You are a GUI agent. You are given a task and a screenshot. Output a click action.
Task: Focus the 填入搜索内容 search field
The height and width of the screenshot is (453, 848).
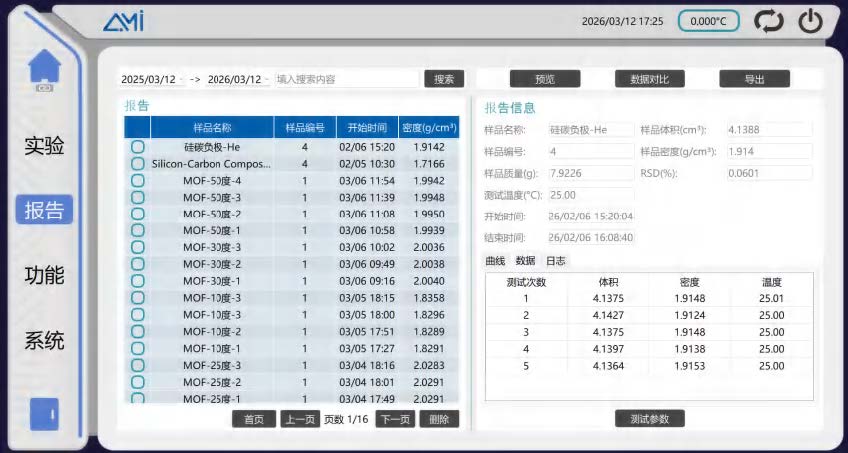click(x=347, y=79)
